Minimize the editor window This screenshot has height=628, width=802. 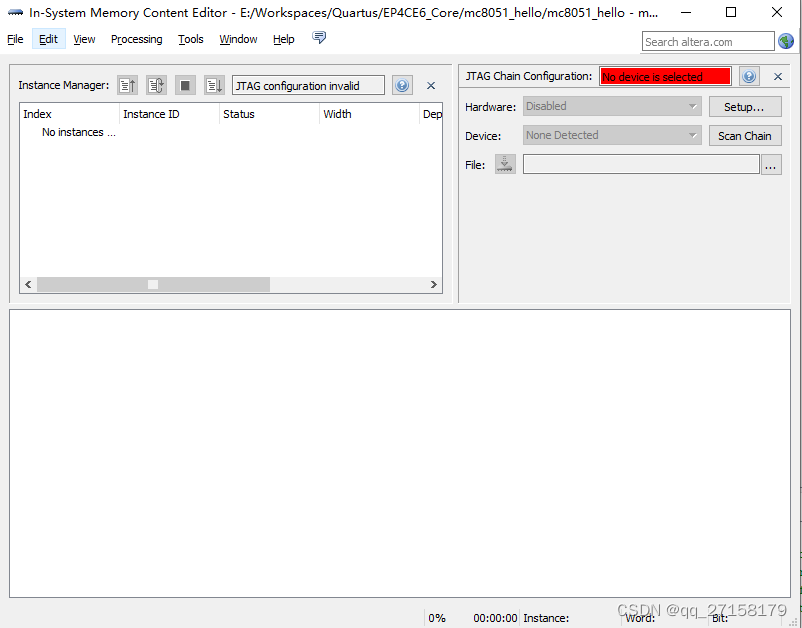coord(686,12)
